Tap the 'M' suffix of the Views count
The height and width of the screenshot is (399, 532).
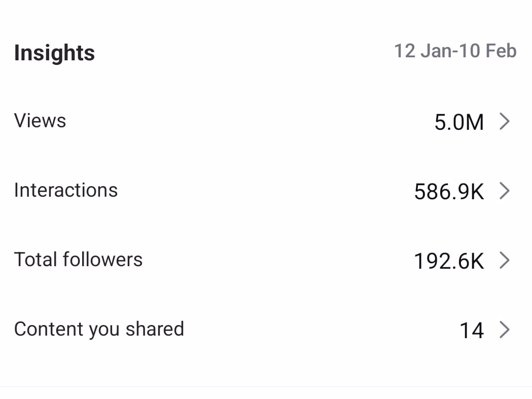tap(475, 122)
